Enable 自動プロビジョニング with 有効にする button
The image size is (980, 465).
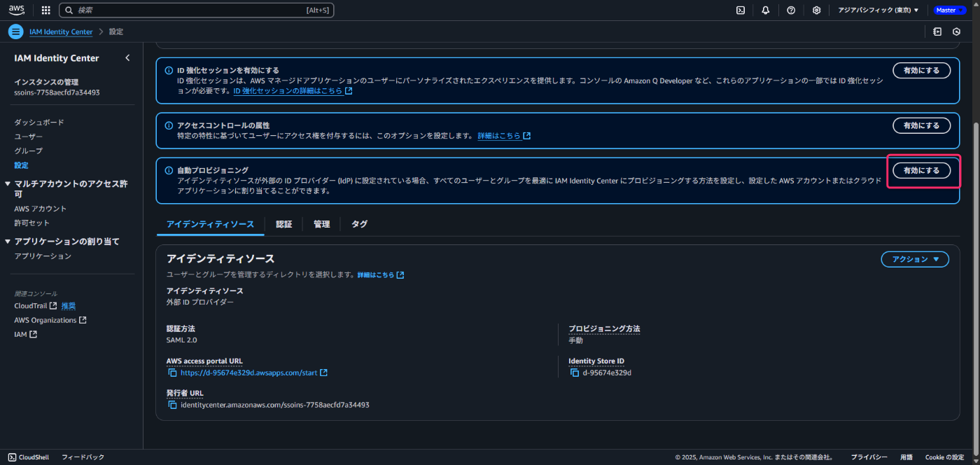[x=921, y=170]
